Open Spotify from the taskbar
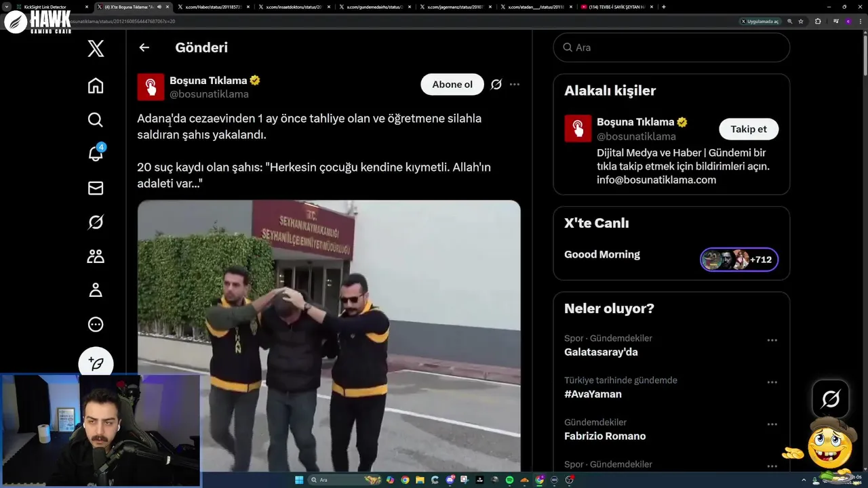Screen dimensions: 868x488 tap(509, 480)
